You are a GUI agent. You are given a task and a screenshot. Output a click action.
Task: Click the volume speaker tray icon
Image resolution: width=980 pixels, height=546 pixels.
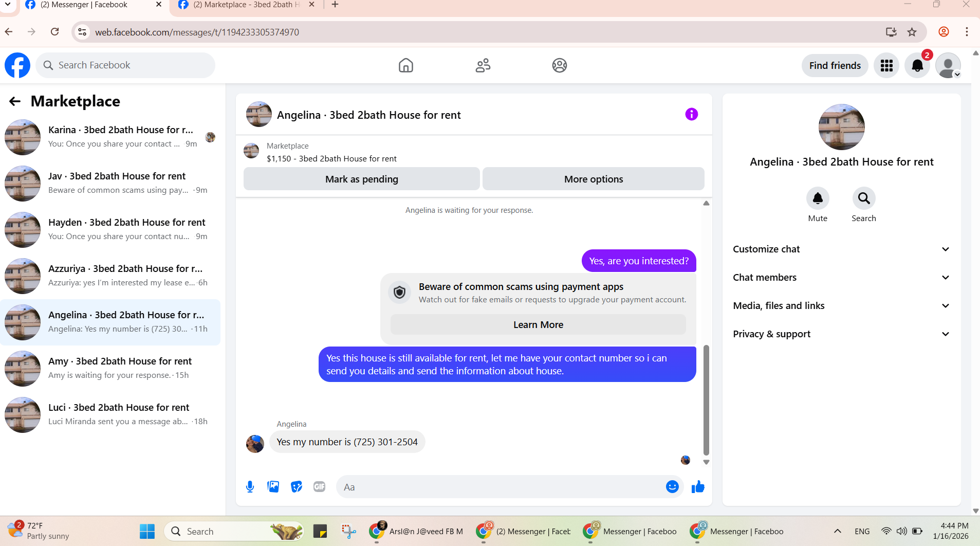pos(901,531)
